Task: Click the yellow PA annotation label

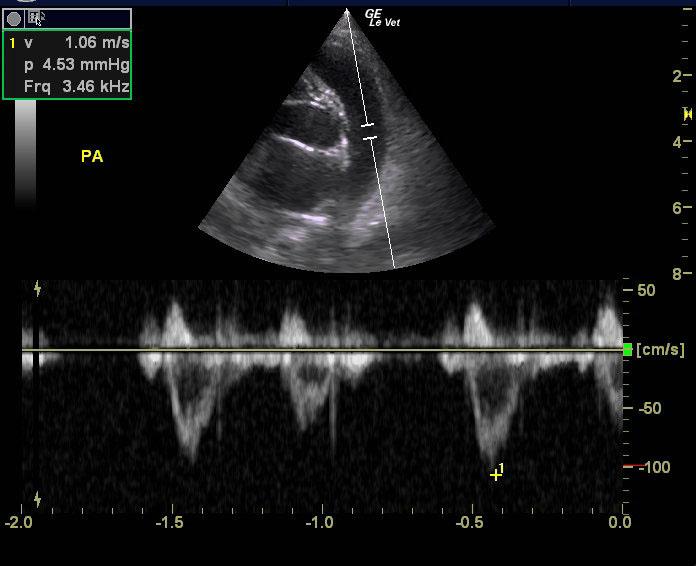Action: [x=92, y=156]
